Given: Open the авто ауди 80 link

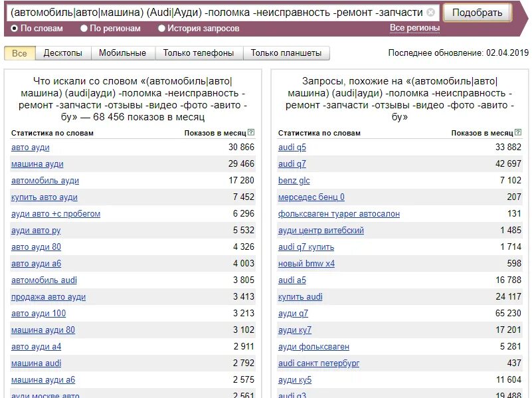Looking at the screenshot, I should (36, 247).
